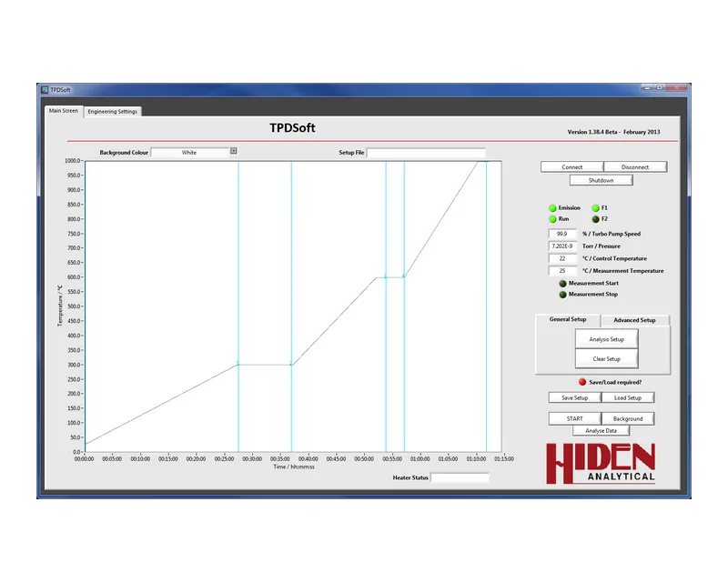The width and height of the screenshot is (728, 582).
Task: Click graph marker at 600 °C plateau start
Action: (385, 277)
